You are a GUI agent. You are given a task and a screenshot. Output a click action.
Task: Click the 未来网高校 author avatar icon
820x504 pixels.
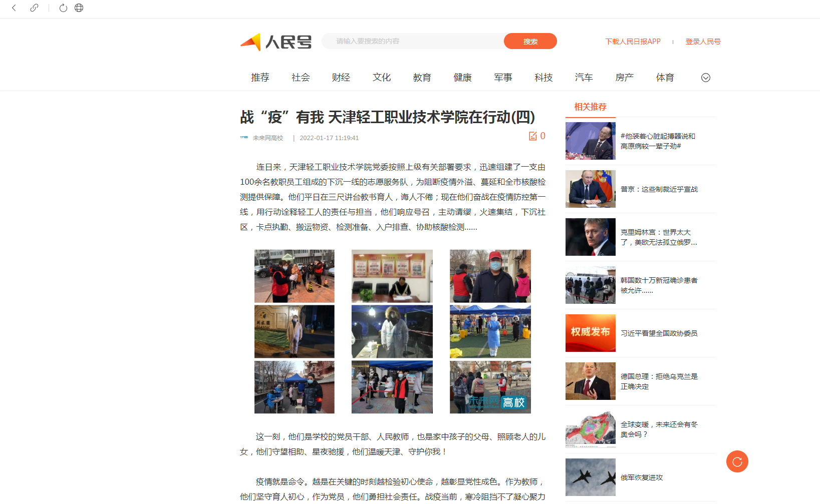click(244, 138)
